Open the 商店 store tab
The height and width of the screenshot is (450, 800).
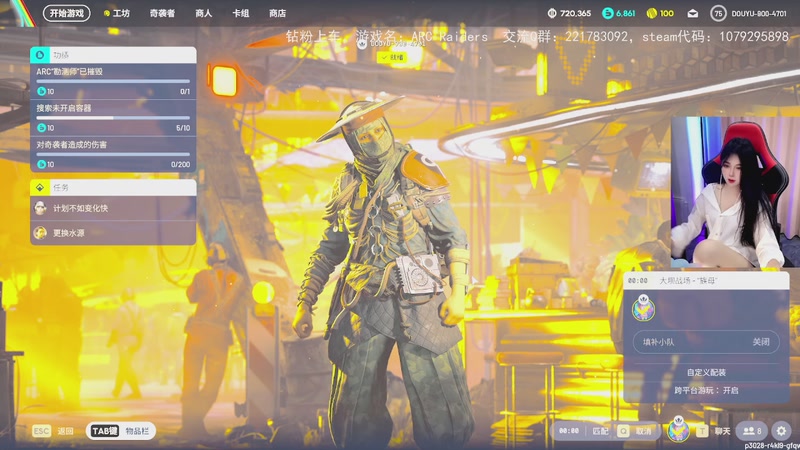pyautogui.click(x=278, y=13)
